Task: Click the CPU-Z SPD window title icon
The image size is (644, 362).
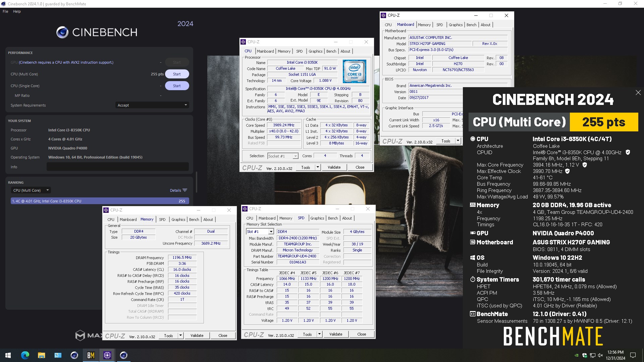Action: coord(245,209)
